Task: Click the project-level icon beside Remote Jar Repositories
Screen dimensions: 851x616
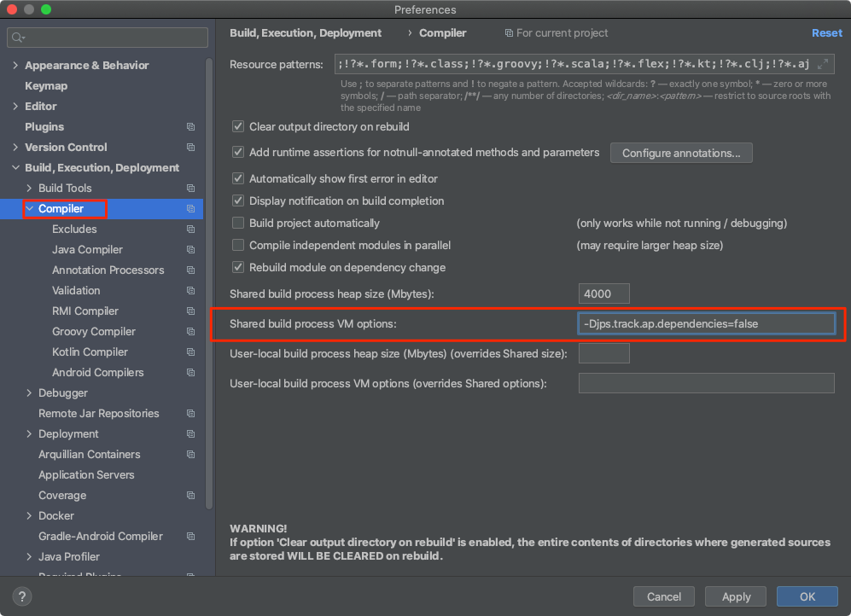Action: tap(190, 414)
